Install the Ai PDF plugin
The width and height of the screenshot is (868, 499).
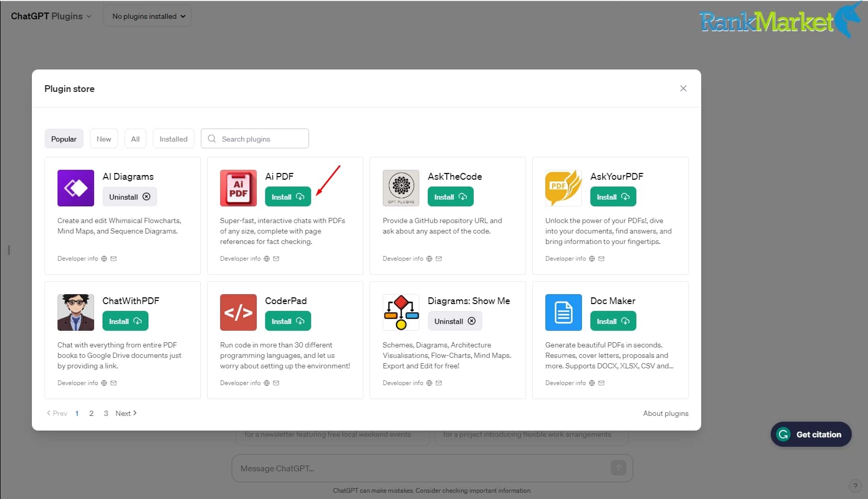click(x=288, y=196)
